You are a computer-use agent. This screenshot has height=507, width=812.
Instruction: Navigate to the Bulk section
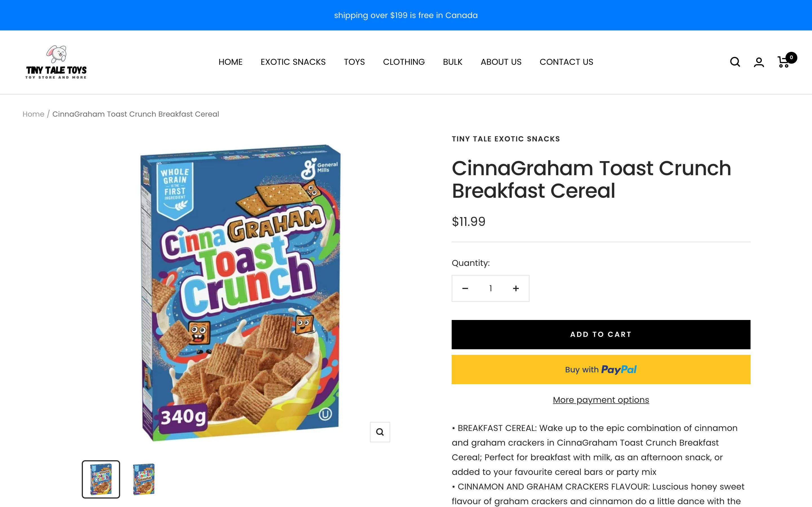452,62
